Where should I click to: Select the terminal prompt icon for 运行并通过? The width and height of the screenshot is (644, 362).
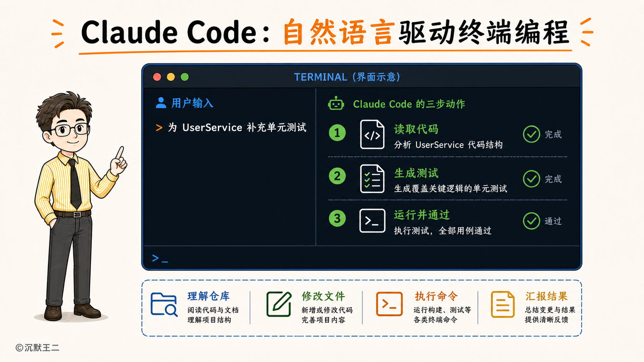click(372, 221)
